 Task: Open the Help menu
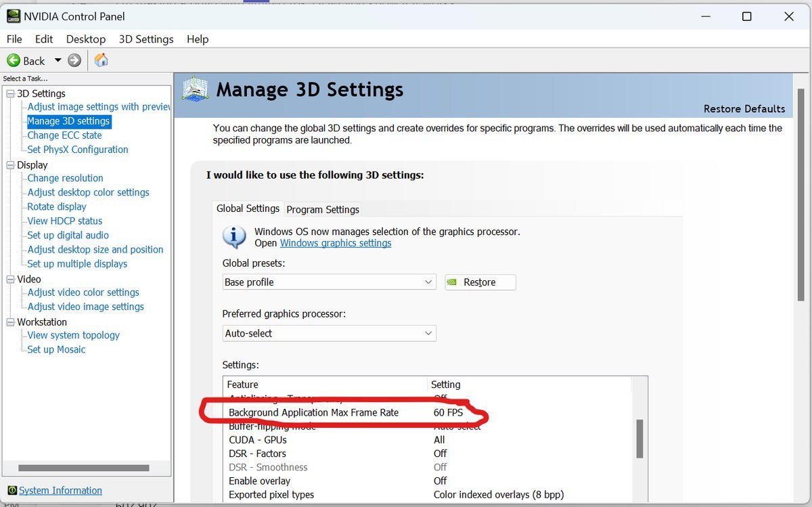click(198, 39)
